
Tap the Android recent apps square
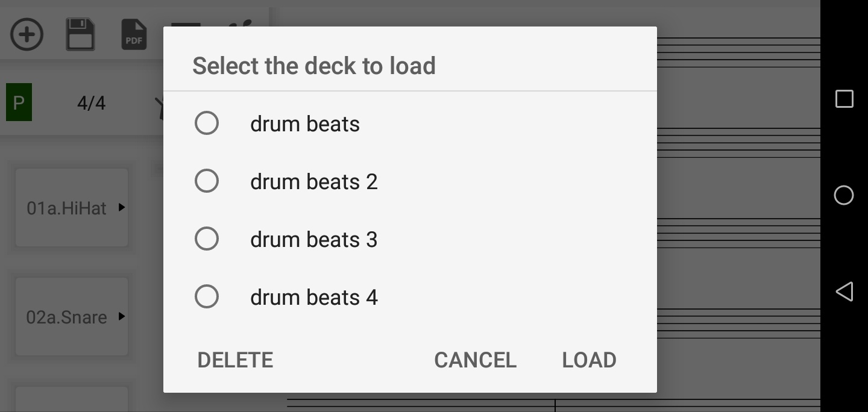(x=844, y=99)
